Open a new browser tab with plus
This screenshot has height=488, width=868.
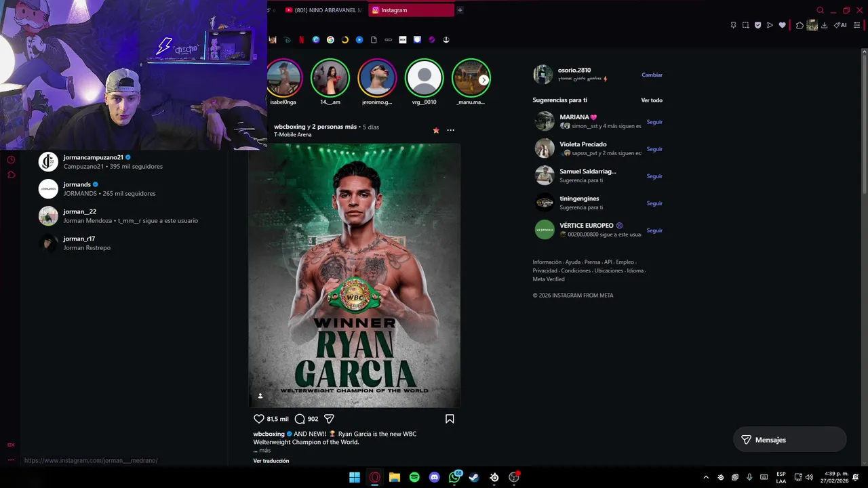(460, 10)
